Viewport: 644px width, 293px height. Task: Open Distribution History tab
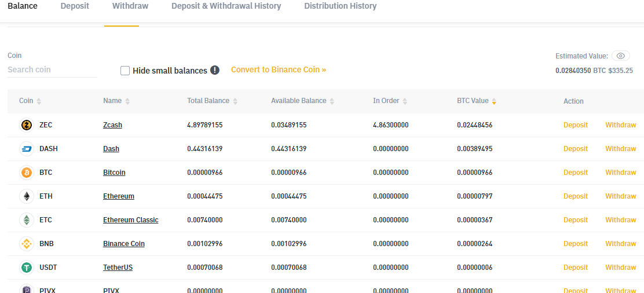click(340, 6)
